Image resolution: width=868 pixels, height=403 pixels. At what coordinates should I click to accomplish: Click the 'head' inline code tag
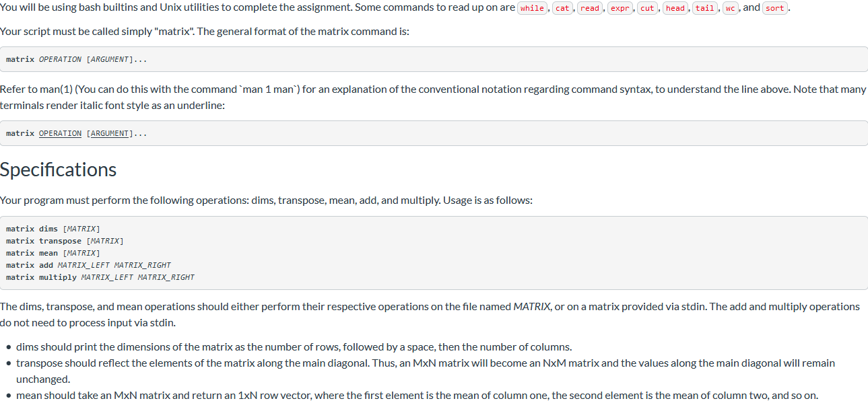coord(675,8)
